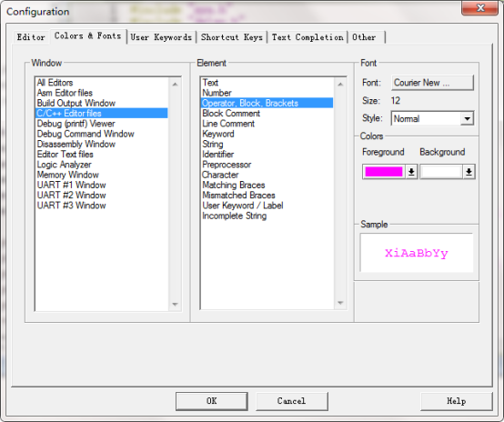Select the Keyword element
Image resolution: width=504 pixels, height=422 pixels.
tap(267, 134)
